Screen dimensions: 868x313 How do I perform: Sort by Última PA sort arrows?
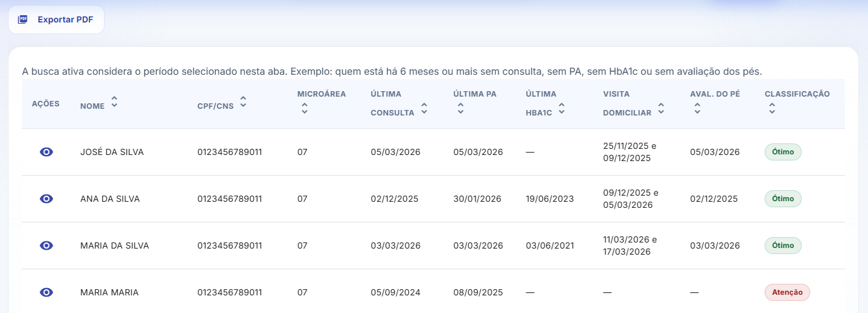pos(460,109)
